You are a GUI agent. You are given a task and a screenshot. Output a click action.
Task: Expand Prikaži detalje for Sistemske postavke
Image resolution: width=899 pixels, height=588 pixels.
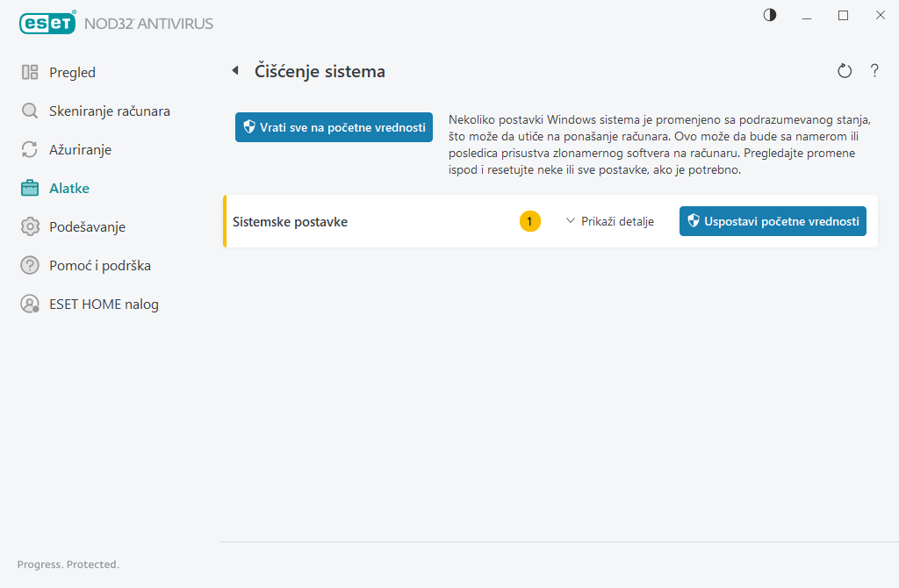click(610, 222)
